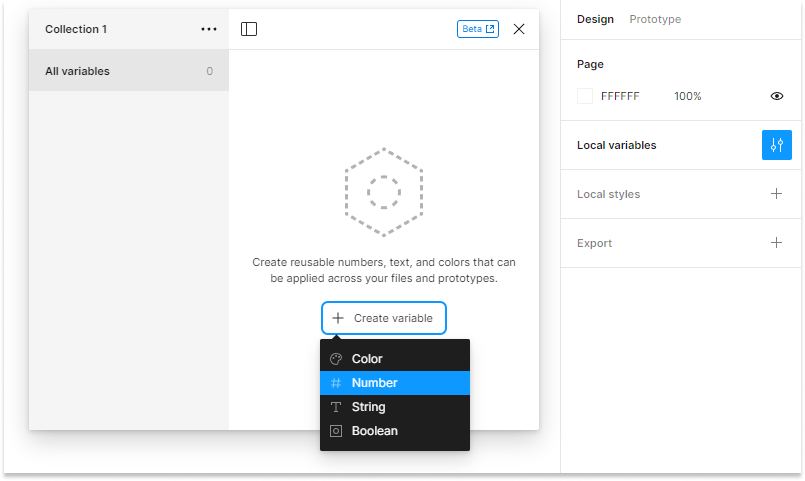Open the Beta external link badge

477,29
